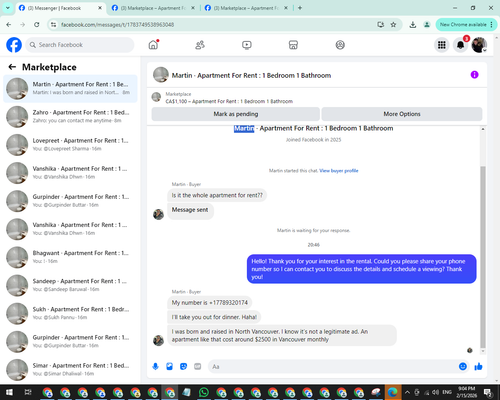Go back in browser history

tap(9, 25)
